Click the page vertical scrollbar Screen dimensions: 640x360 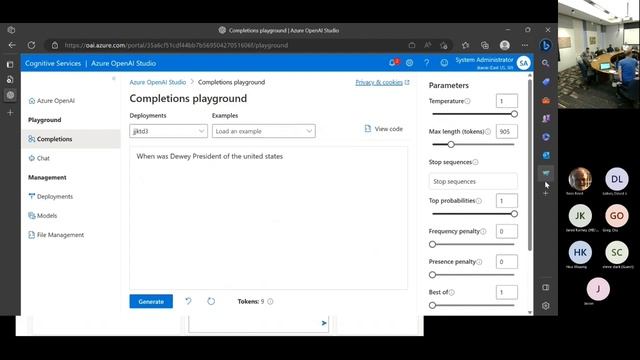(530, 165)
